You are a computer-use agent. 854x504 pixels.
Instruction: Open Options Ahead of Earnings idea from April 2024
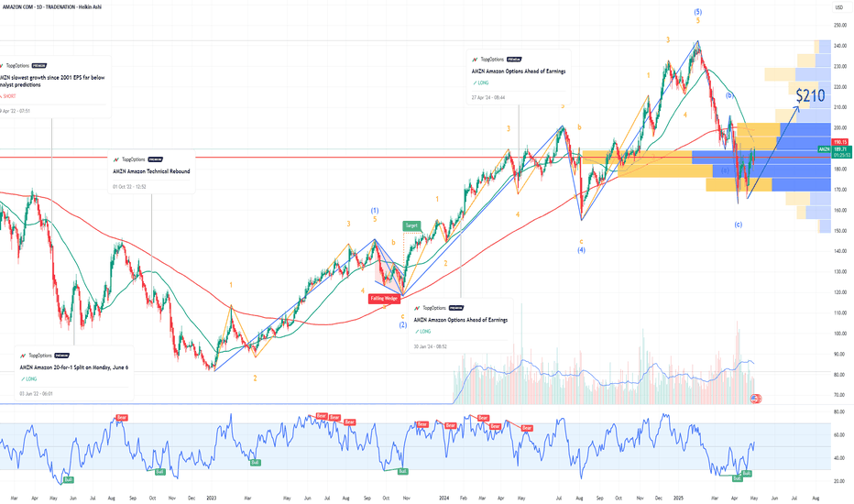tap(519, 71)
